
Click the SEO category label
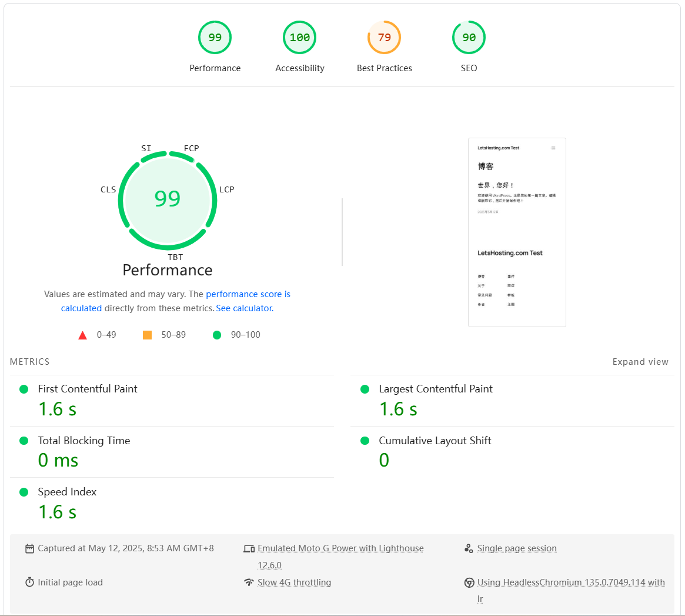click(x=469, y=68)
